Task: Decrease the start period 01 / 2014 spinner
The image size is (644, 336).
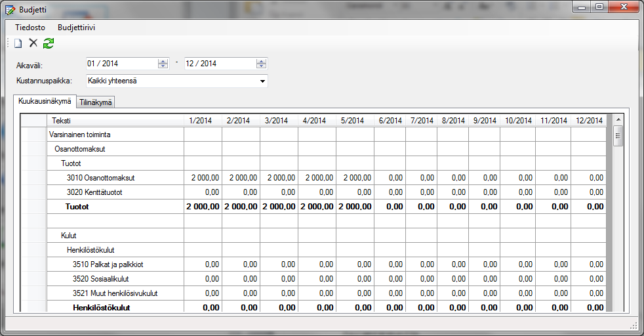Action: [163, 66]
